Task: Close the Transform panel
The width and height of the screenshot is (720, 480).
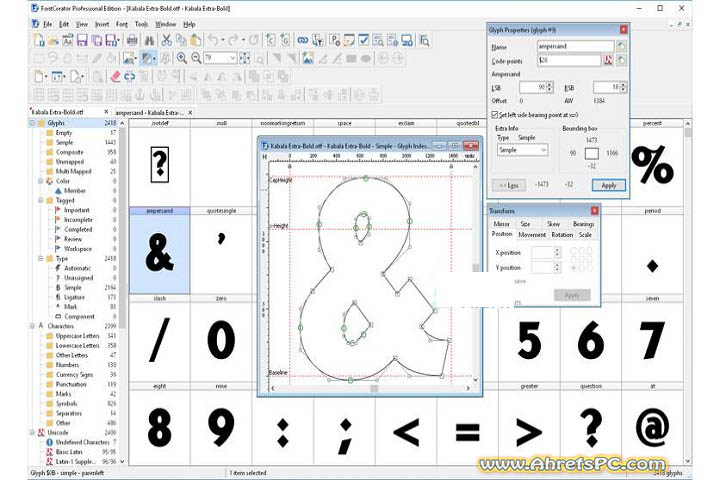Action: tap(595, 210)
